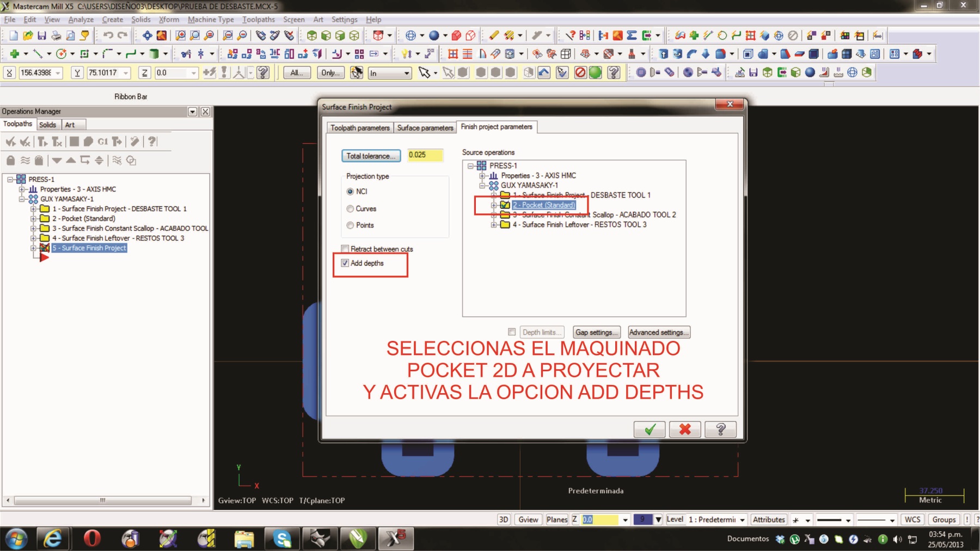Open the Machine Type menu

(211, 20)
